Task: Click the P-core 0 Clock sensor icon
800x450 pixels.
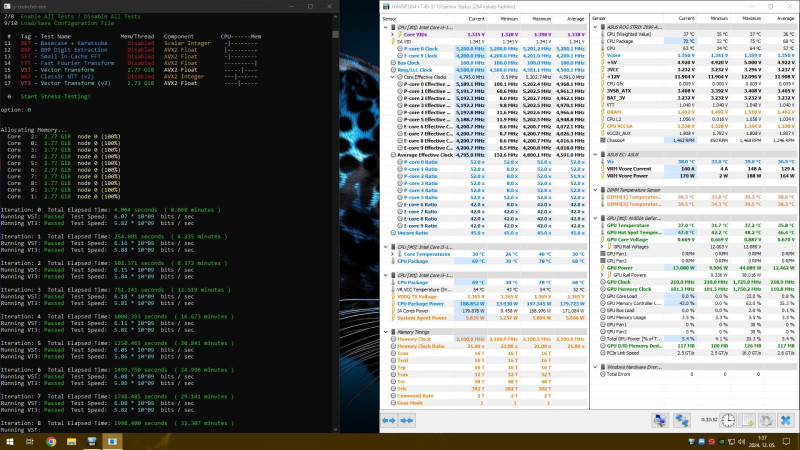Action: [400, 49]
